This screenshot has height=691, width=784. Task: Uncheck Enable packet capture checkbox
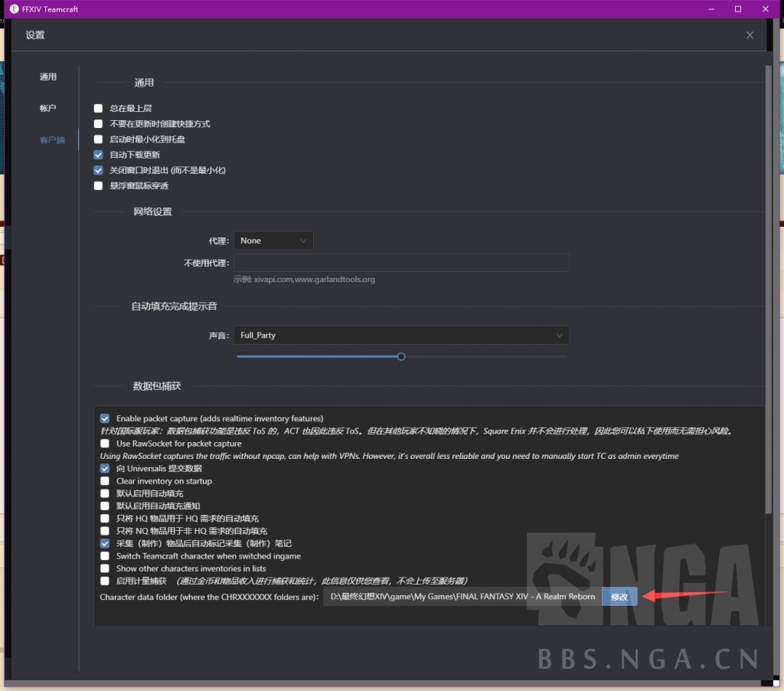(104, 418)
